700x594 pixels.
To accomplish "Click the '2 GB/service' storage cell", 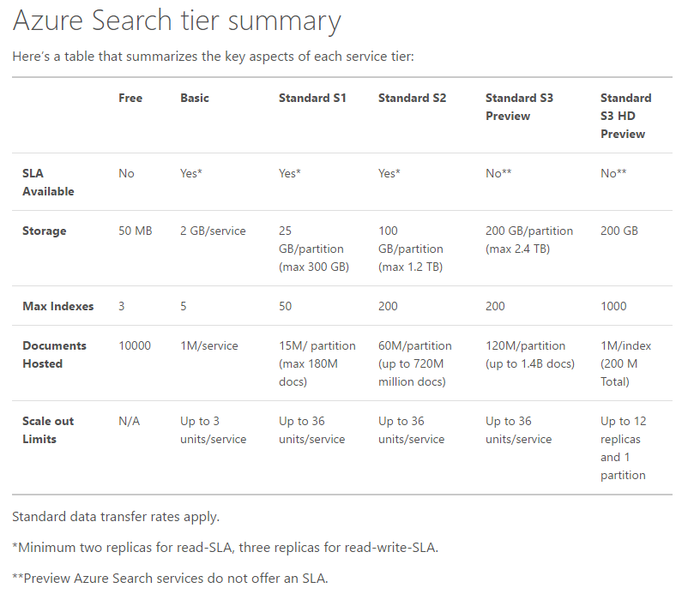I will (213, 231).
